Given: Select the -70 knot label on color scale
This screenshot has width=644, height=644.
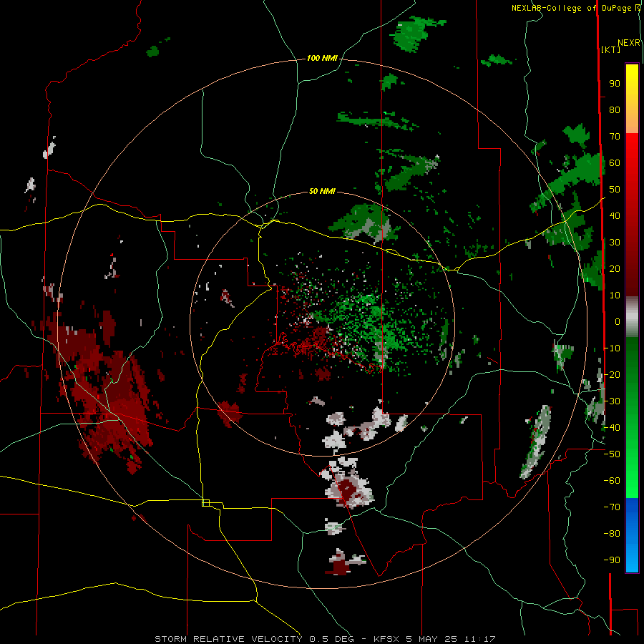Looking at the screenshot, I should click(x=612, y=507).
